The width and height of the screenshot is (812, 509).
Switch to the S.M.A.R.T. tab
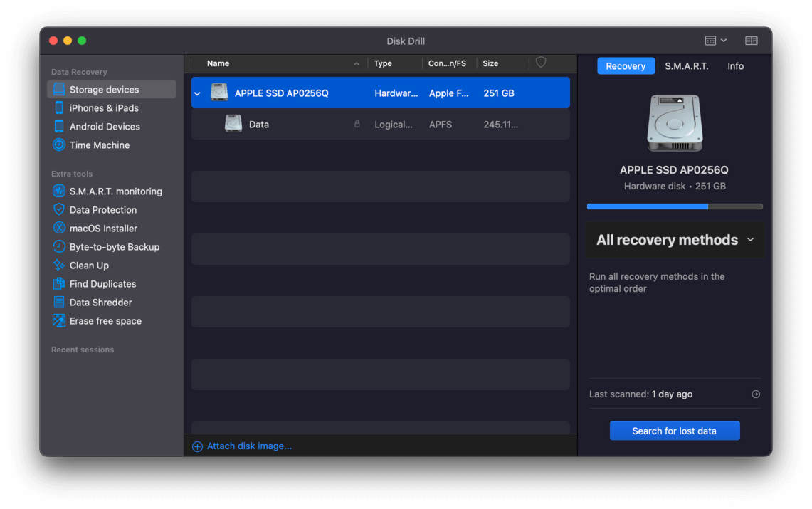pyautogui.click(x=687, y=65)
